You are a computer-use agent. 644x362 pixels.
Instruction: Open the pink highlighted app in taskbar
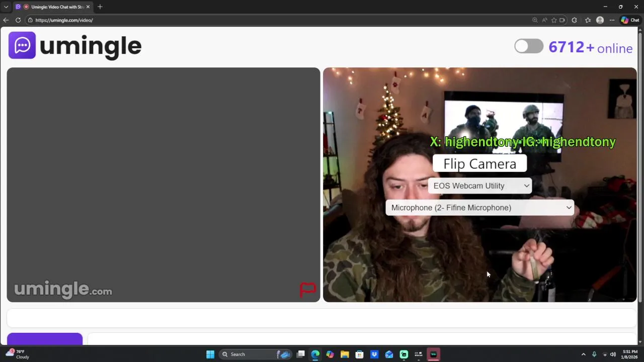point(433,354)
